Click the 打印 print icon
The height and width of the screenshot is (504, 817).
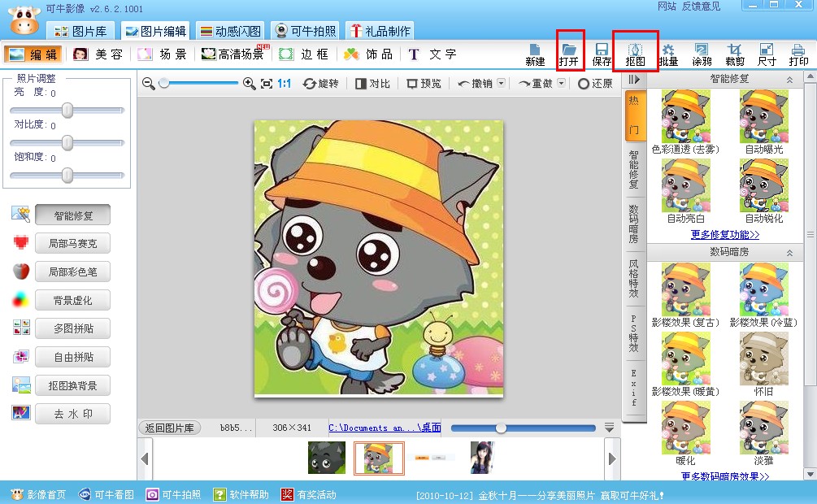pos(798,54)
